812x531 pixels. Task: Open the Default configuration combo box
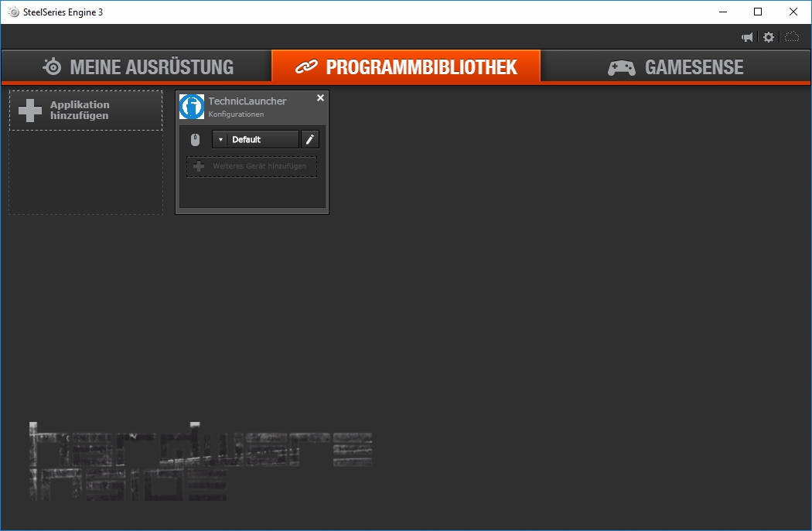click(x=262, y=140)
